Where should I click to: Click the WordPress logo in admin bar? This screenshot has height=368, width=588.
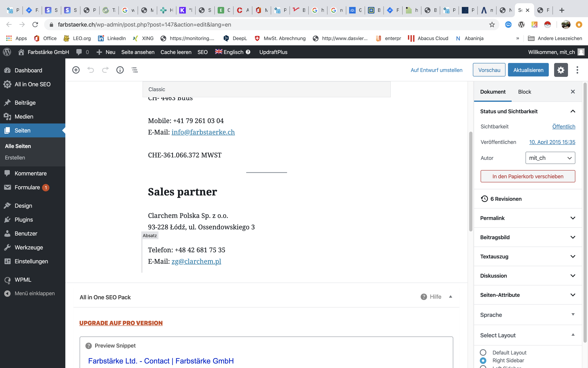(7, 52)
